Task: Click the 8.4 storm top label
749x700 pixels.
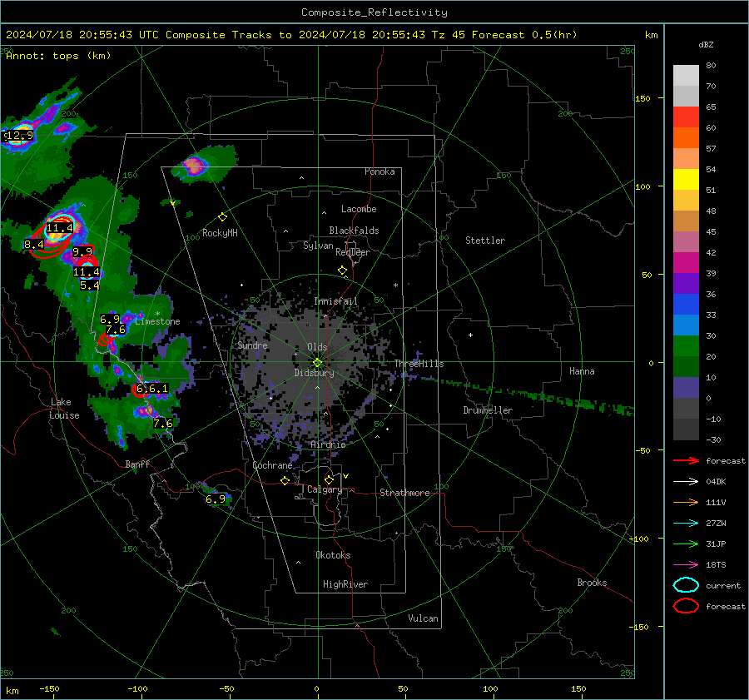Action: click(x=34, y=245)
